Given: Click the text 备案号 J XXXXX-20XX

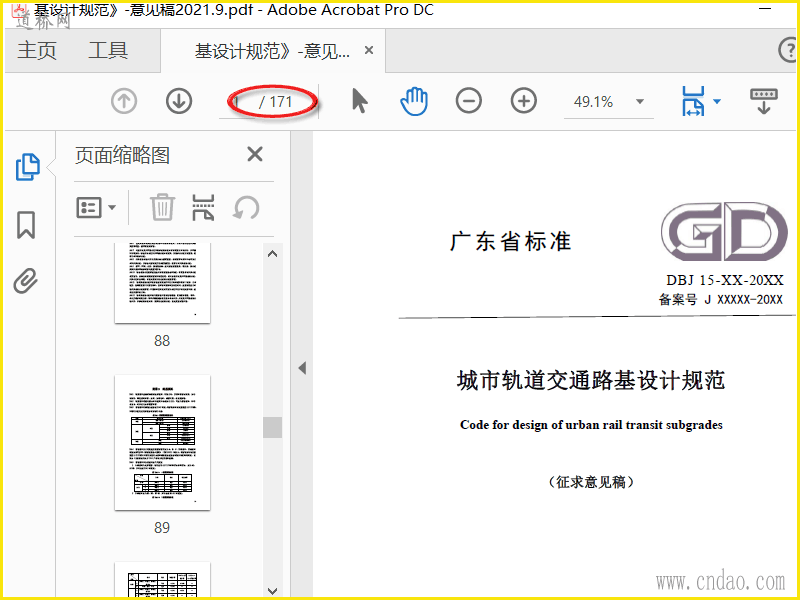Looking at the screenshot, I should click(x=720, y=299).
